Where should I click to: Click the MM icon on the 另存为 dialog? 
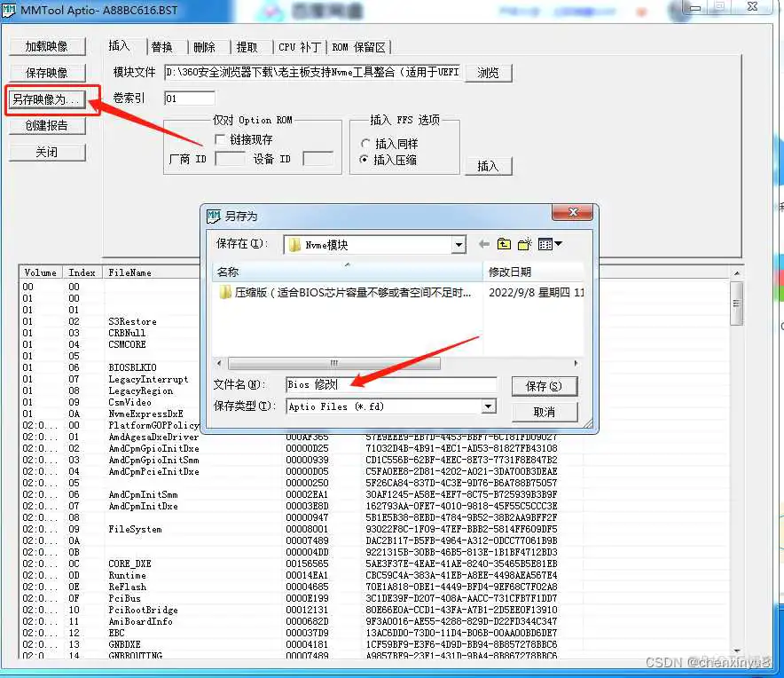tap(213, 214)
